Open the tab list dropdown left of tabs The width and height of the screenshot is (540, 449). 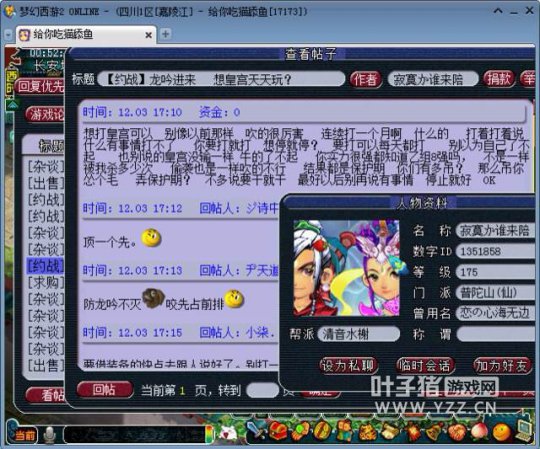8,35
